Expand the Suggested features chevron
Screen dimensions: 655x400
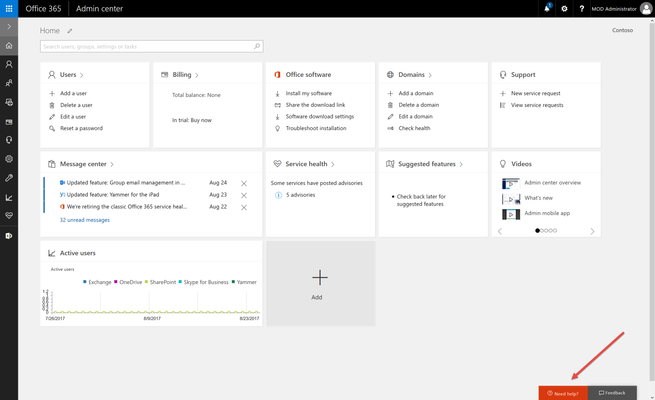pos(461,165)
